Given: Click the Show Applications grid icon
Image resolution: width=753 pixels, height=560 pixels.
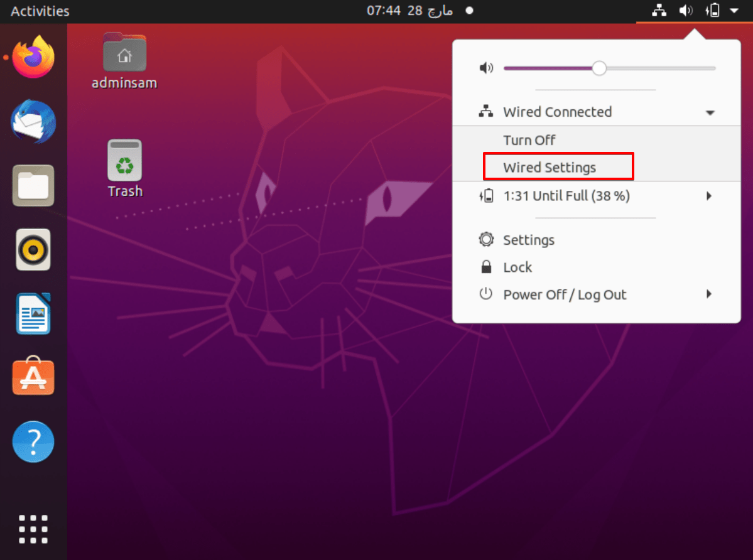Looking at the screenshot, I should point(33,529).
